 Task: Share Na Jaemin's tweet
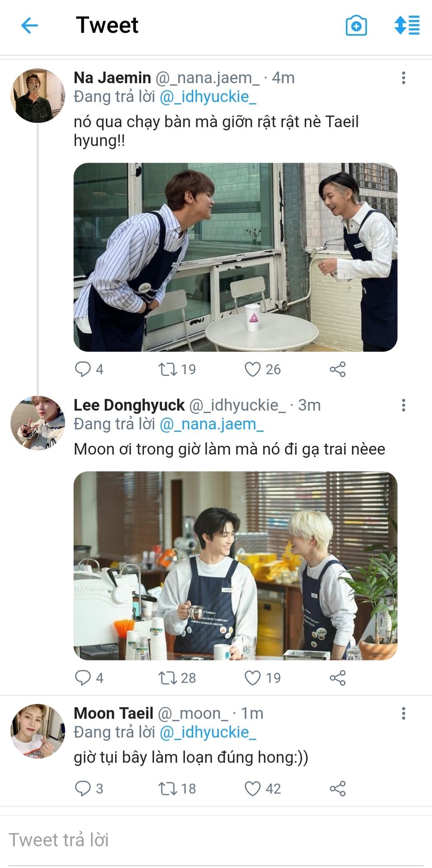pyautogui.click(x=337, y=369)
